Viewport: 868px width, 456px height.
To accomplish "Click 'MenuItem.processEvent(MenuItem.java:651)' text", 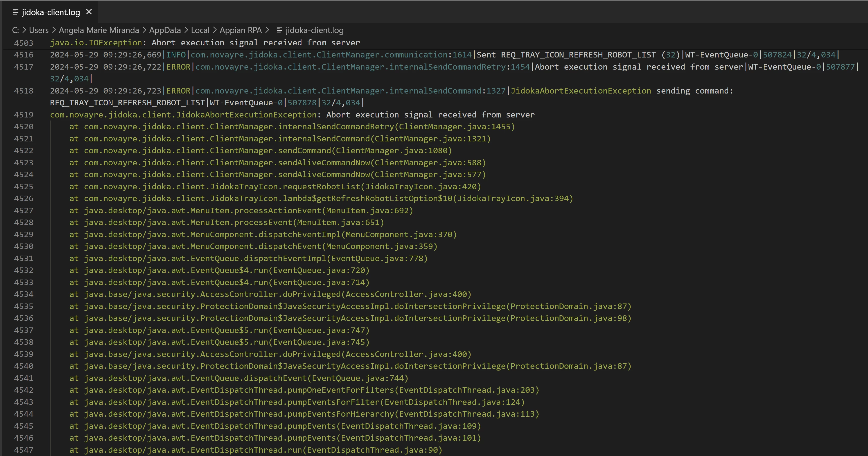I will (287, 222).
